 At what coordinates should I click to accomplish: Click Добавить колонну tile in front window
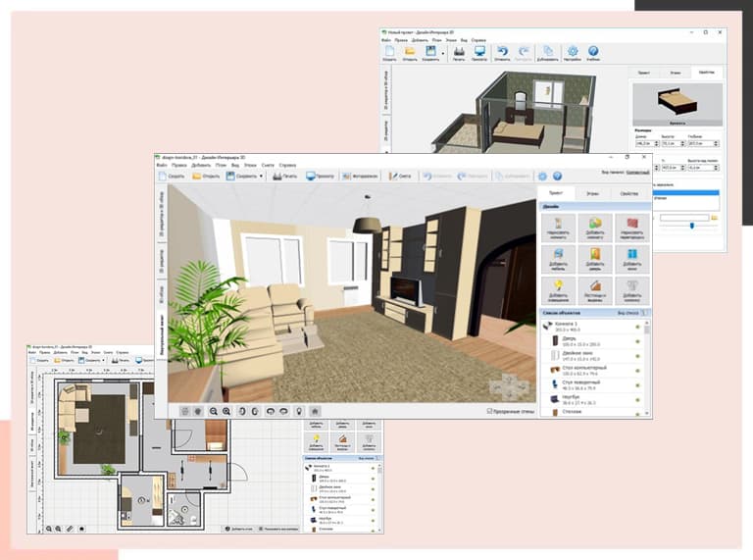[x=632, y=290]
